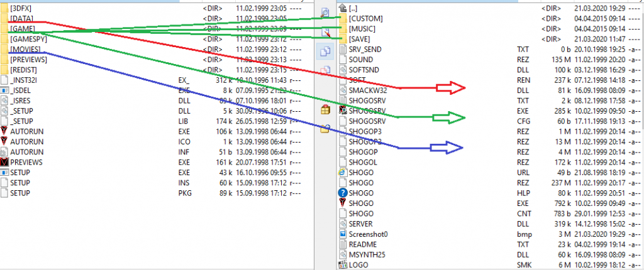Select the SHOGOSRV TXT file

491,100
